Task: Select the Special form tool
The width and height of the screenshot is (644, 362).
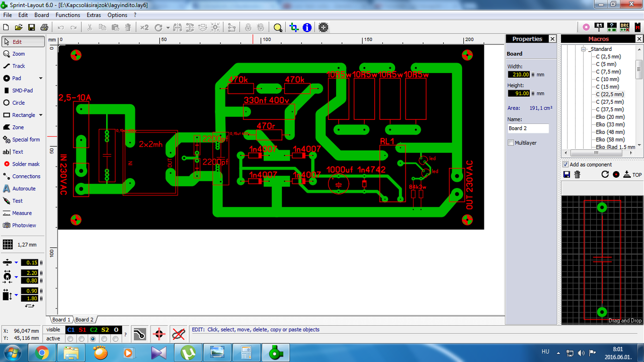Action: pyautogui.click(x=23, y=139)
